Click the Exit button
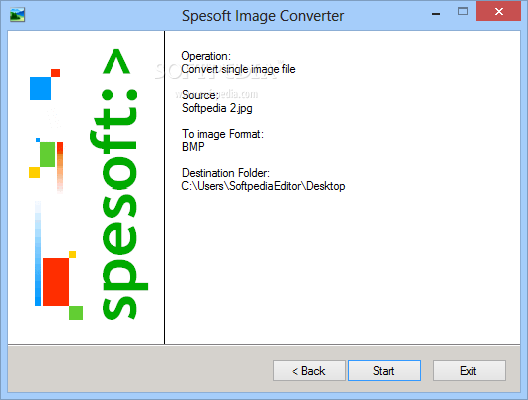Screen dimensions: 528x400 point(469,370)
